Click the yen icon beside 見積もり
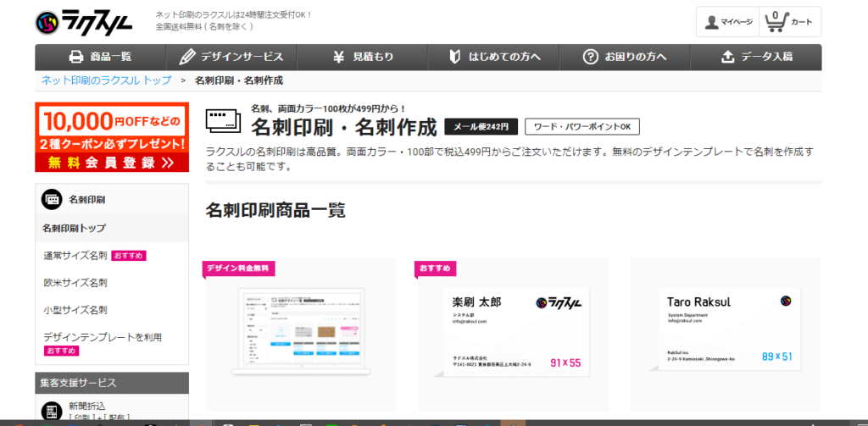This screenshot has width=868, height=426. [339, 57]
